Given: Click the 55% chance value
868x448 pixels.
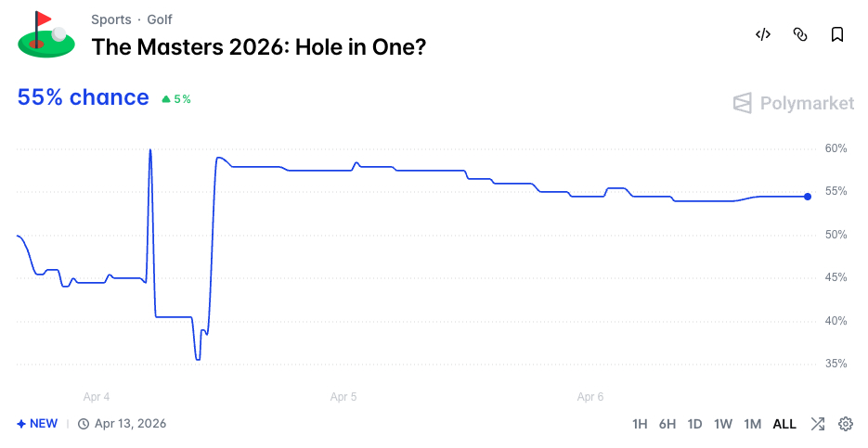Looking at the screenshot, I should pos(83,97).
